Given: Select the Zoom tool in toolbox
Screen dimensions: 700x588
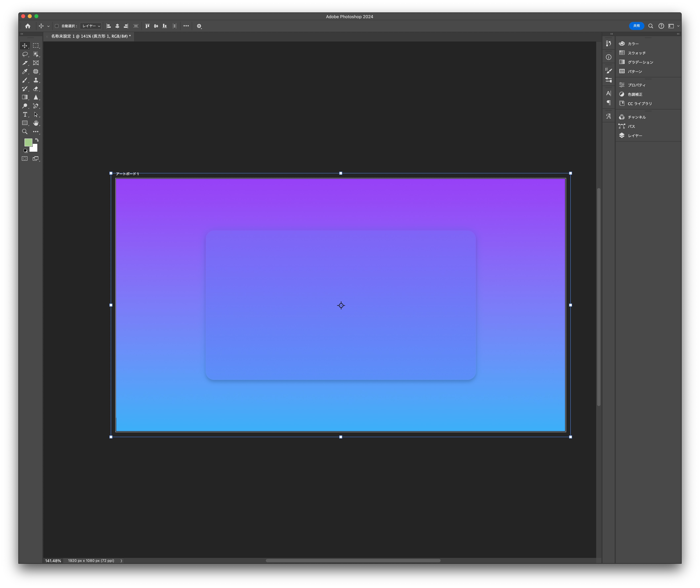Looking at the screenshot, I should pyautogui.click(x=25, y=132).
